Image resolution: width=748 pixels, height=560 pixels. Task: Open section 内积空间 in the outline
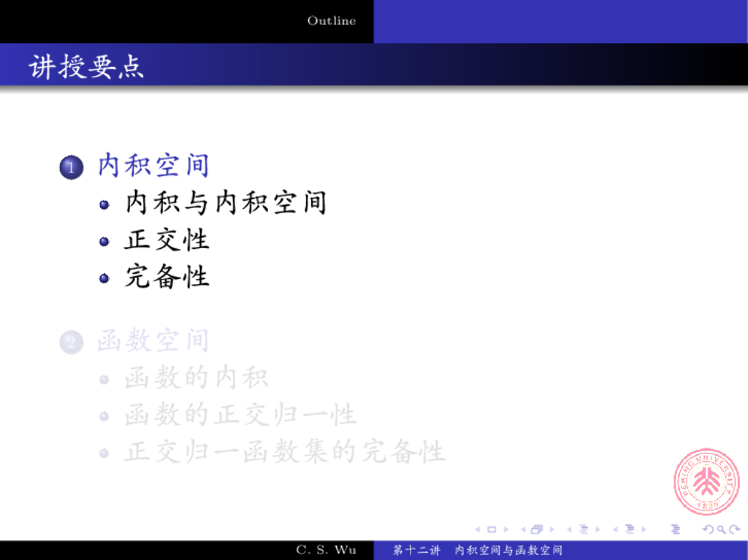click(153, 166)
